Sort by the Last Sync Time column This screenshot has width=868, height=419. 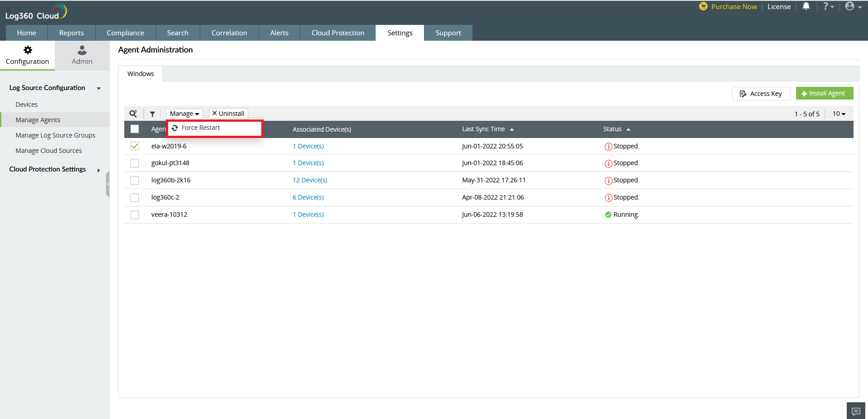483,129
